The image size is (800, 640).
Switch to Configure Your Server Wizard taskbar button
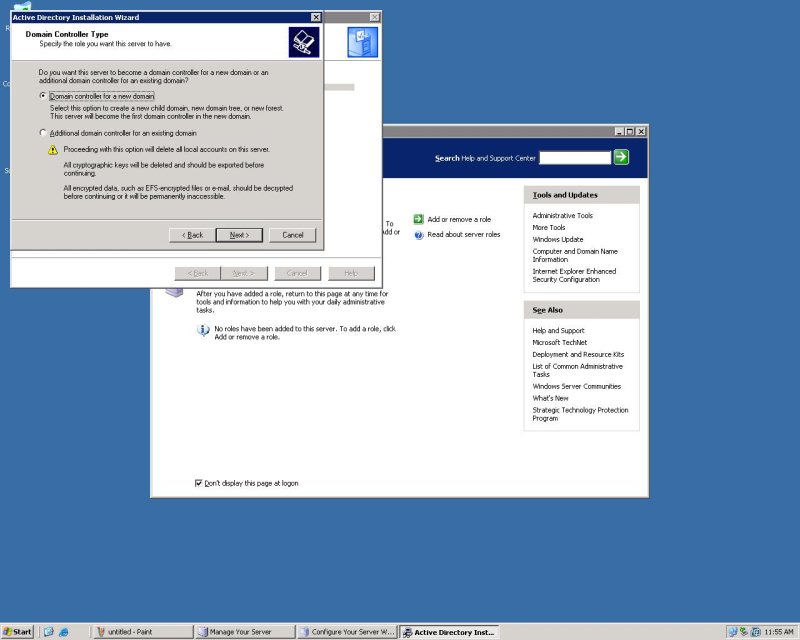point(347,632)
